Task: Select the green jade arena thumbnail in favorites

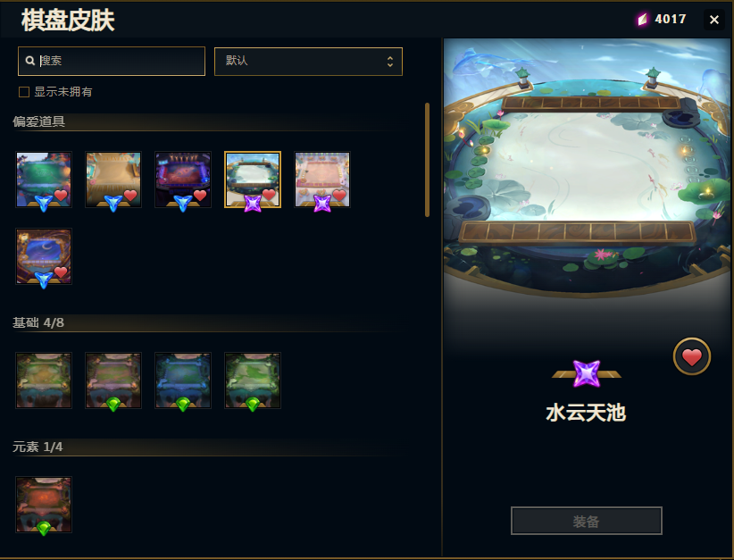Action: point(44,180)
